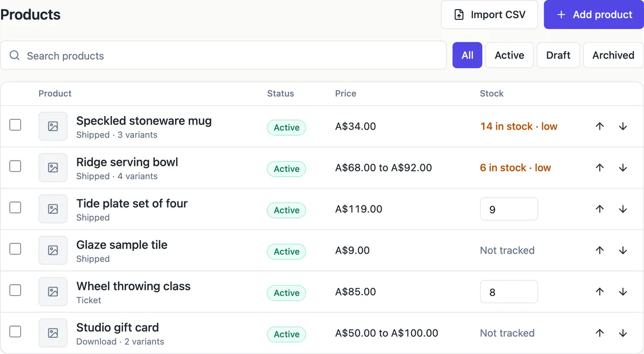This screenshot has height=354, width=644.
Task: Click price A$34.00
Action: (x=356, y=126)
